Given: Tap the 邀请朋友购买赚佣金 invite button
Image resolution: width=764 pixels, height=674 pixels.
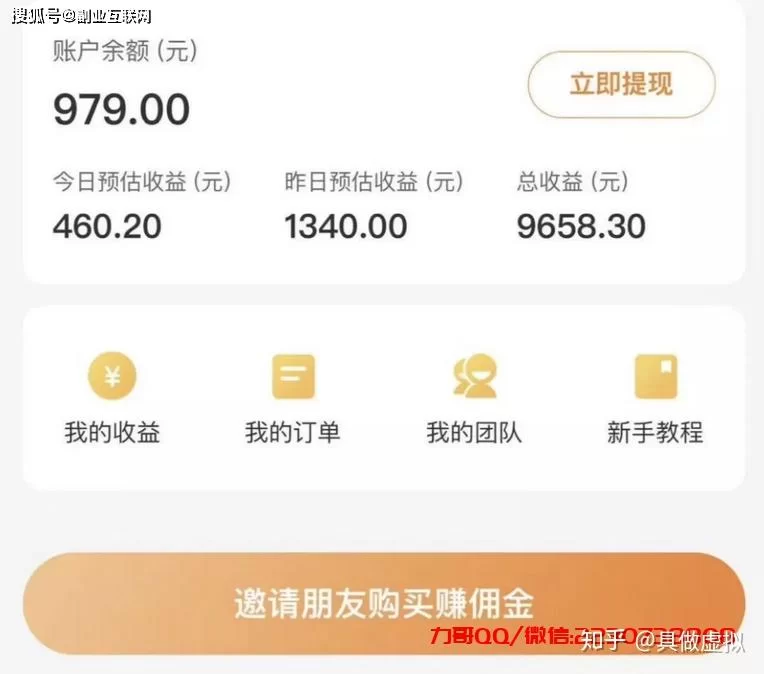Looking at the screenshot, I should click(x=384, y=603).
